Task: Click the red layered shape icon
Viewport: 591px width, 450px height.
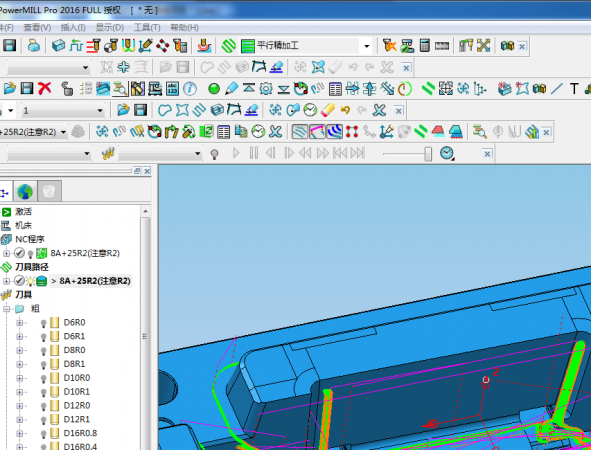Action: (438, 132)
